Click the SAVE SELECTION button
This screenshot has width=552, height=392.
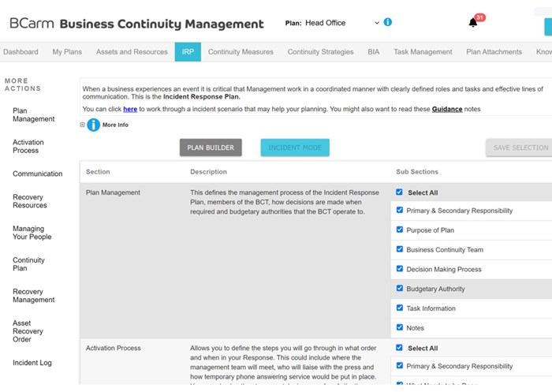tap(519, 147)
